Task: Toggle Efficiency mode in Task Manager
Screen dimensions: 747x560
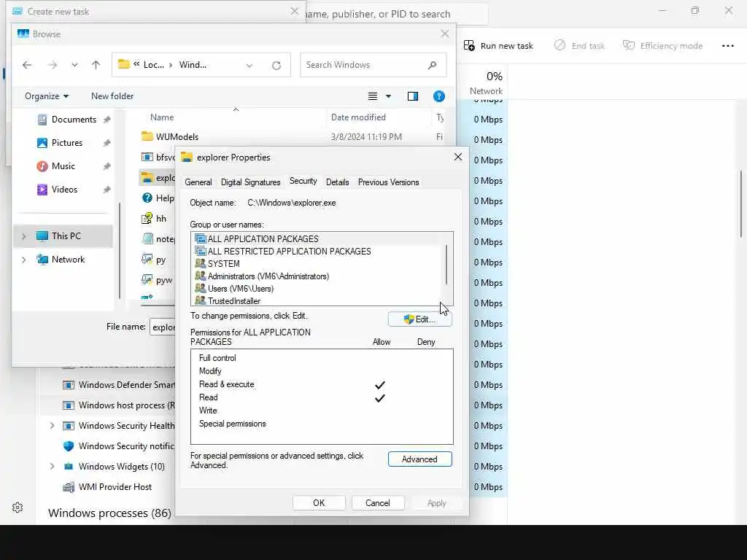Action: coord(662,46)
